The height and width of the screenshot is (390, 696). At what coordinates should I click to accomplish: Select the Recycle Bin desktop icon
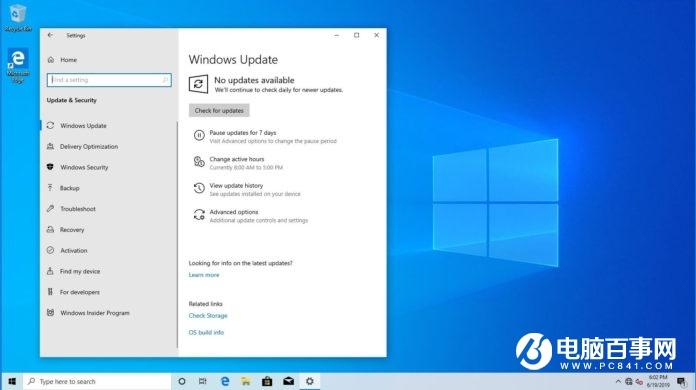coord(18,18)
